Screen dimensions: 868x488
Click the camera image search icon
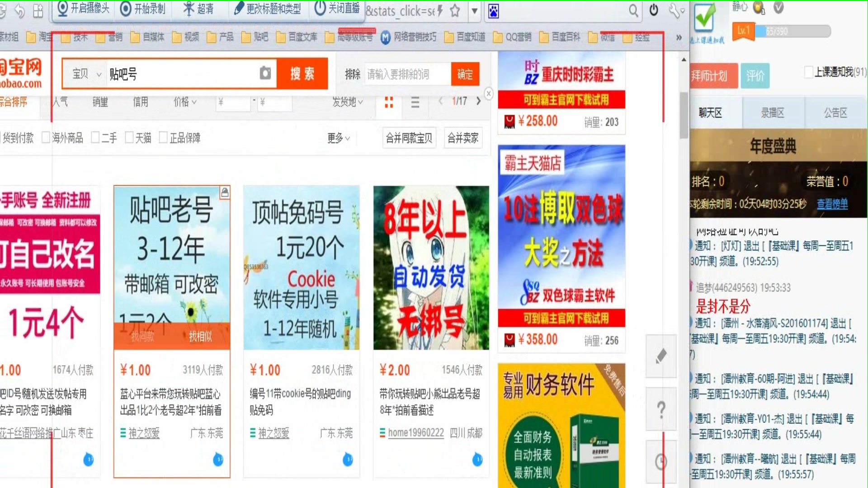click(265, 73)
